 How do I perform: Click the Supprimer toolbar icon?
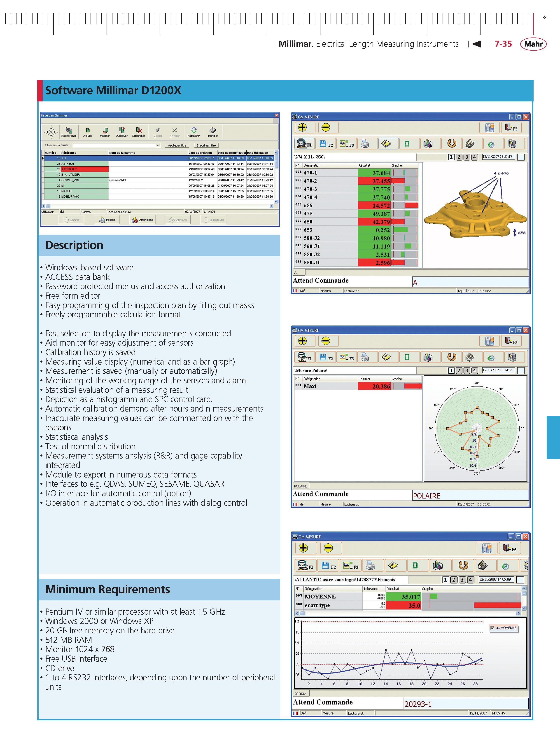click(x=138, y=132)
